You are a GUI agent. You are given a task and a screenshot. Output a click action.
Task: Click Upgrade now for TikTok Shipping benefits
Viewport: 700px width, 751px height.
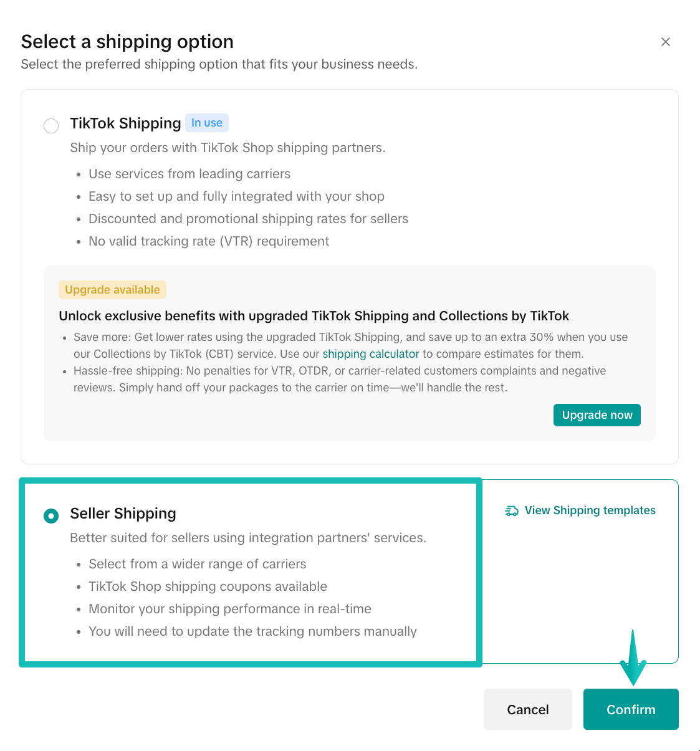[597, 414]
